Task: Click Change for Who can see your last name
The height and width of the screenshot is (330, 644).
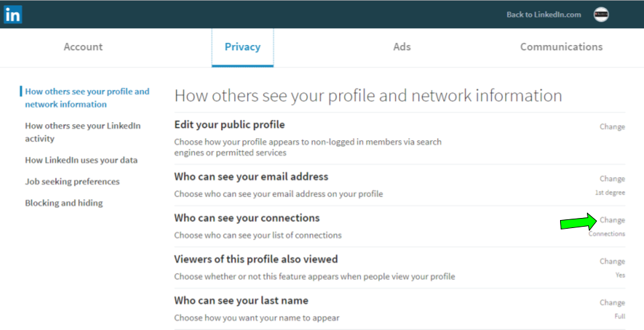Action: click(x=612, y=302)
